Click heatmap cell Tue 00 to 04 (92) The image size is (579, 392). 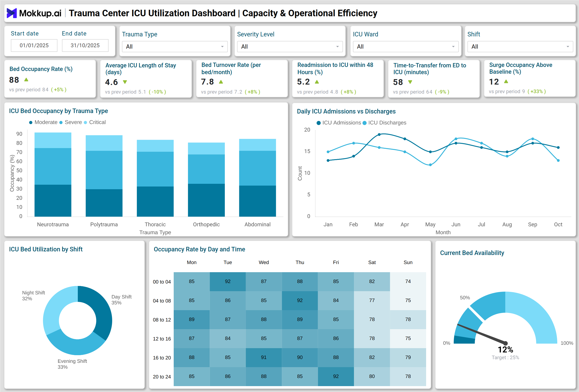coord(228,281)
